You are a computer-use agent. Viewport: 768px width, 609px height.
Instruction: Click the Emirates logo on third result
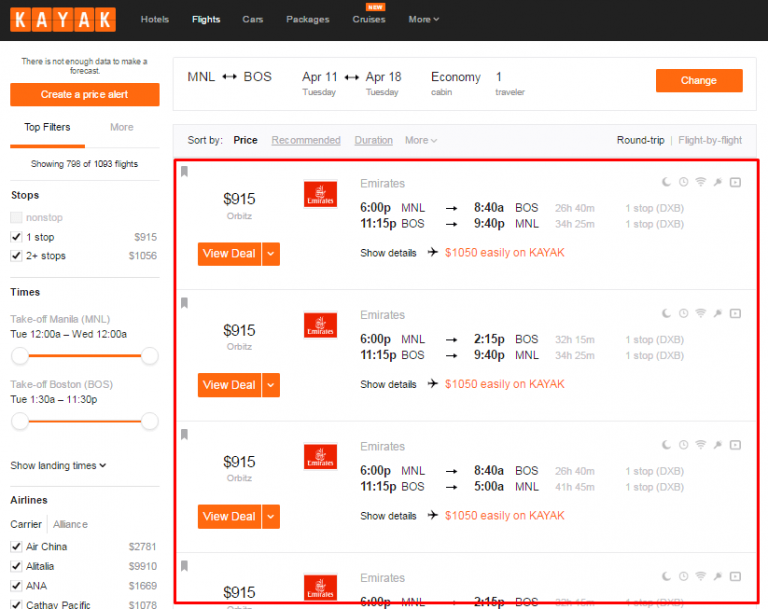[320, 457]
